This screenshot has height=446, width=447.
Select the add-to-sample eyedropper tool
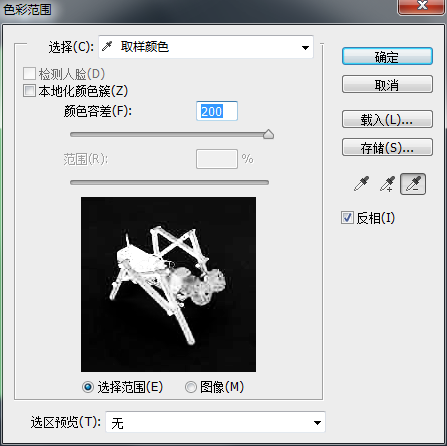point(387,184)
